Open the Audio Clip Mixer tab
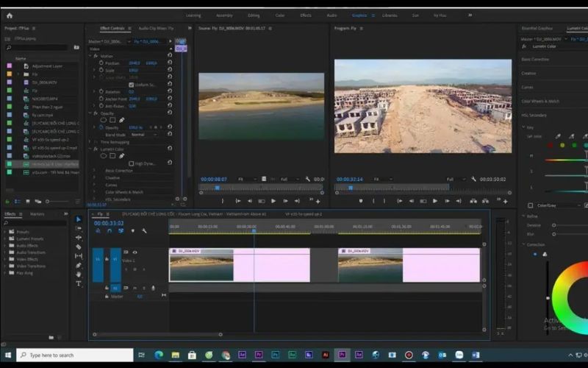588x368 pixels. pyautogui.click(x=156, y=28)
